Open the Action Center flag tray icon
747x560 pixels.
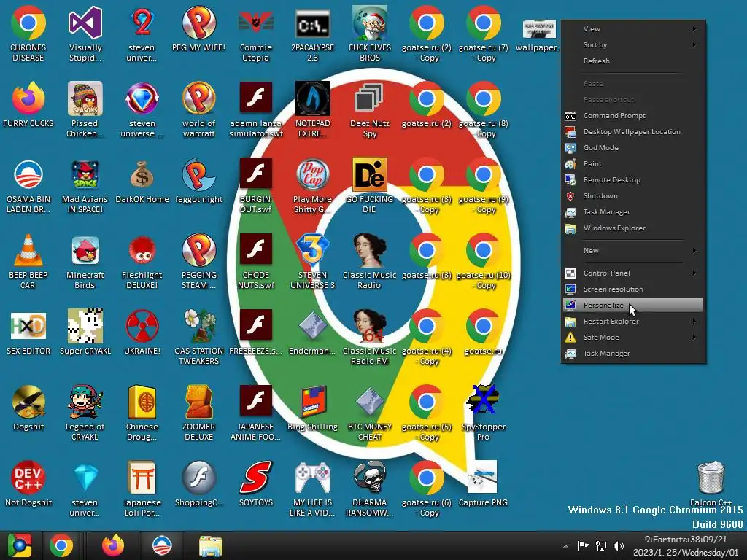pyautogui.click(x=583, y=546)
